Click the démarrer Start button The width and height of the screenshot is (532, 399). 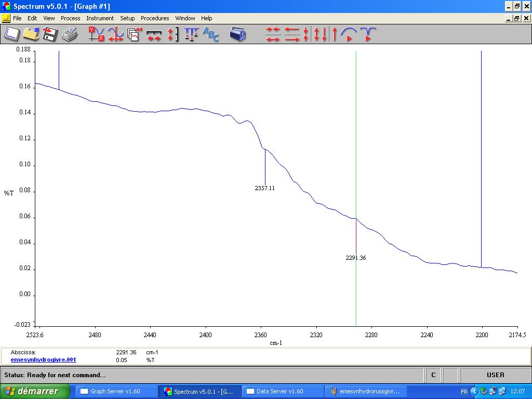[x=35, y=391]
